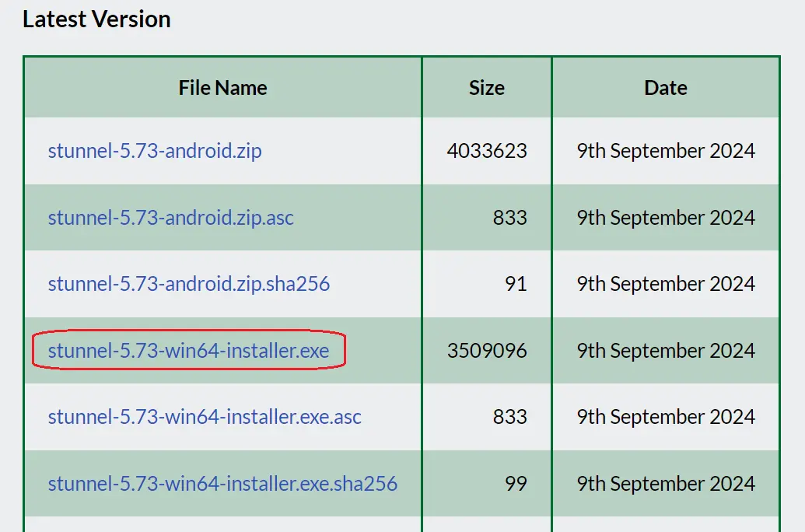805x532 pixels.
Task: Select size 833 in android.zip.asc row
Action: [509, 218]
